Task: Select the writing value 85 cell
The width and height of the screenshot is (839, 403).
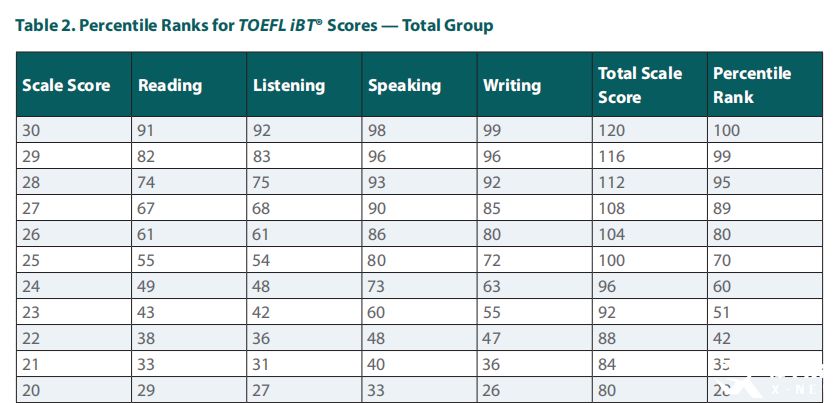Action: [535, 208]
